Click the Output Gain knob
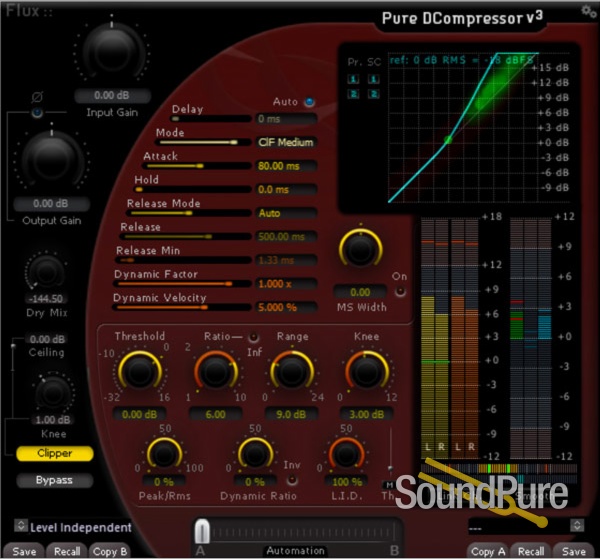 pyautogui.click(x=51, y=158)
